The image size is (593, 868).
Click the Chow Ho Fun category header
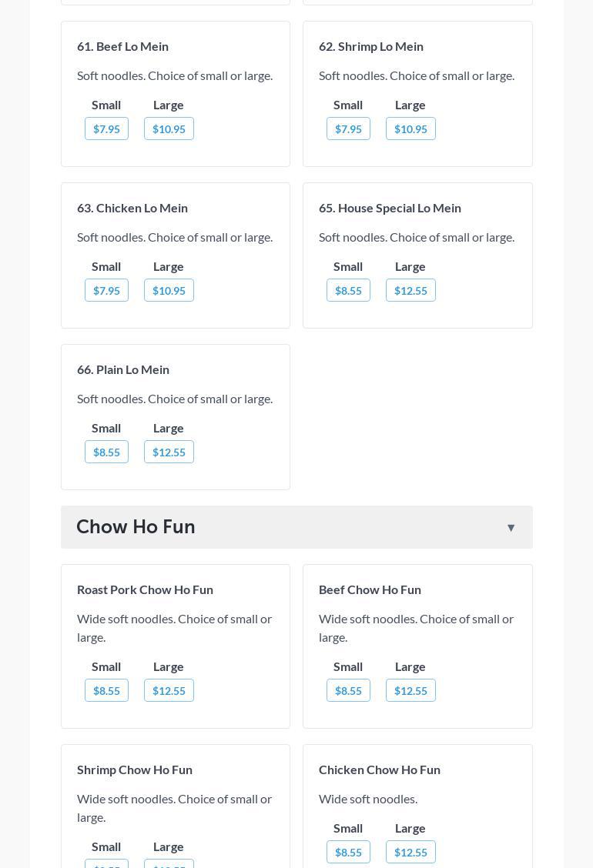pos(136,527)
